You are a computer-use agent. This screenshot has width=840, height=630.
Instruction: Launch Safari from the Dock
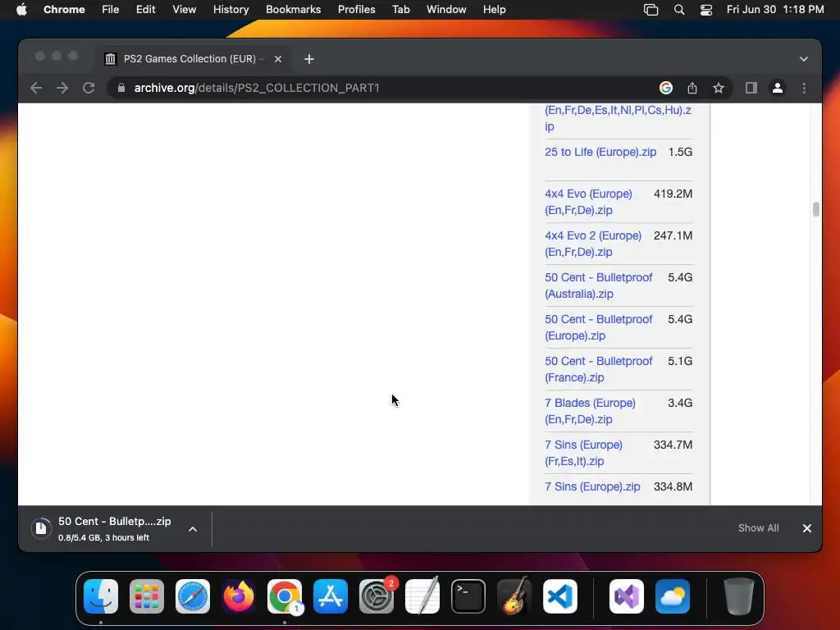[192, 596]
